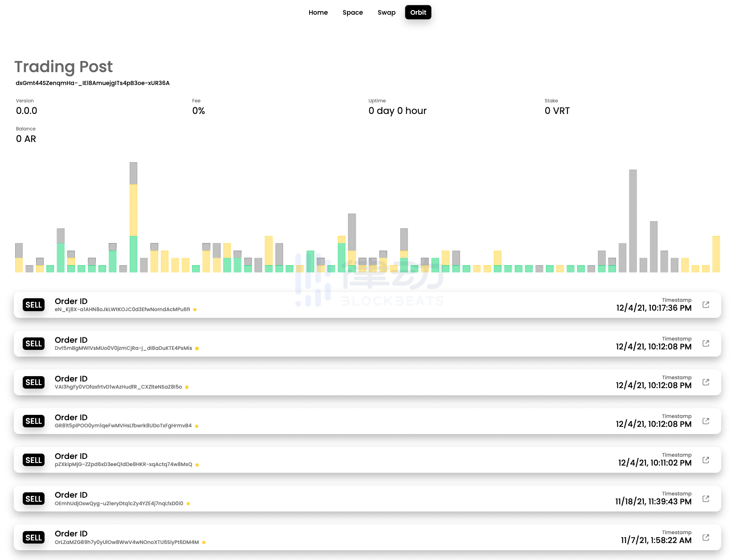
Task: Open external link for order VAI3hgFy
Action: click(x=706, y=382)
